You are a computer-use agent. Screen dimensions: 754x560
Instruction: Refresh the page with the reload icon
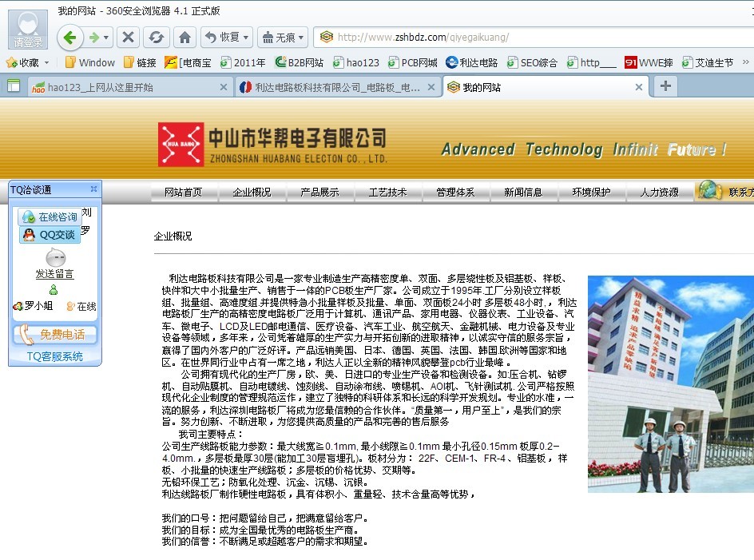pyautogui.click(x=157, y=37)
